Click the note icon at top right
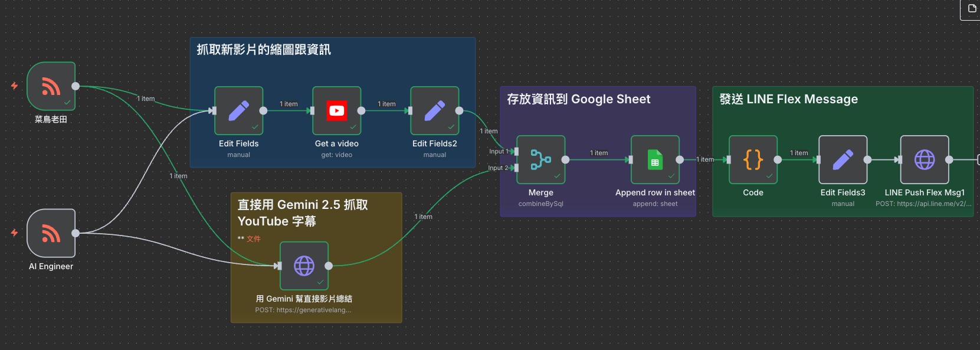 pos(972,8)
